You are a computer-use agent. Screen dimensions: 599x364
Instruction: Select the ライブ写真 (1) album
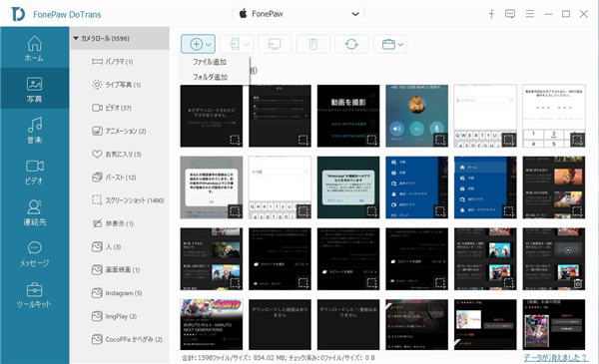120,85
